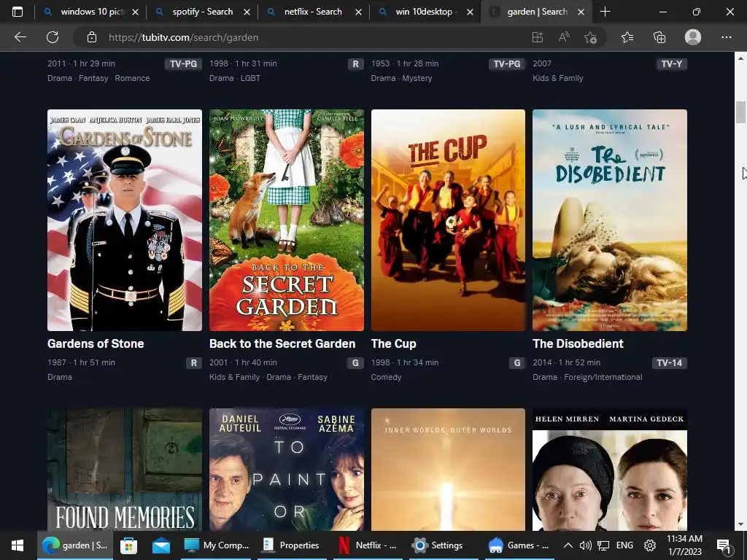This screenshot has height=560, width=747.
Task: Click the TV-Y rating badge
Action: (x=672, y=64)
